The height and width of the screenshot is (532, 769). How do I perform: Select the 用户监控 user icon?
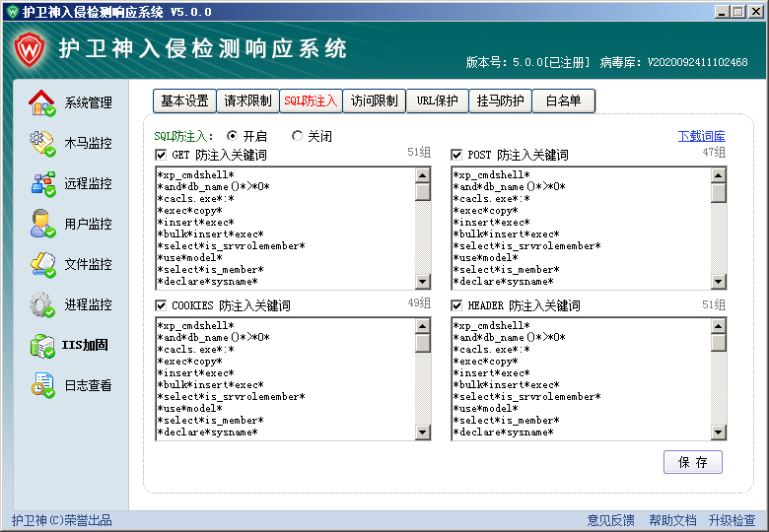coord(42,224)
